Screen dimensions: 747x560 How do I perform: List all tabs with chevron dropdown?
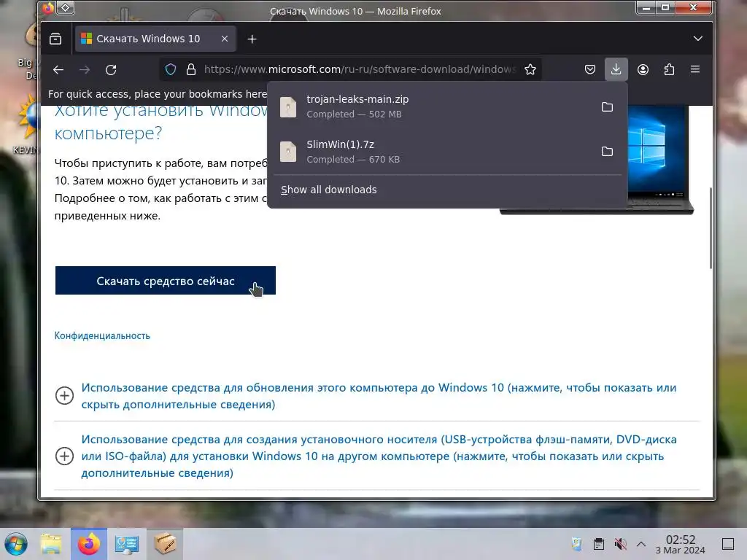[697, 39]
